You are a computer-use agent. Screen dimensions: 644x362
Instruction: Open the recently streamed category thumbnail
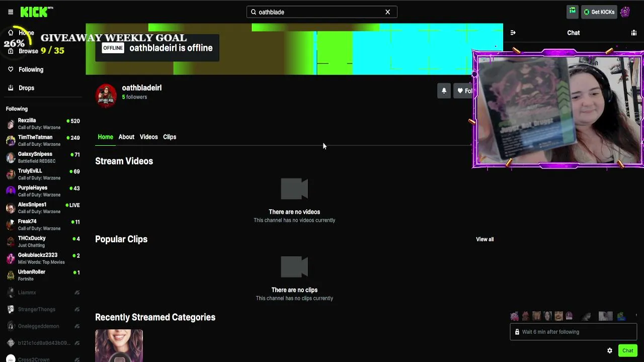(119, 346)
